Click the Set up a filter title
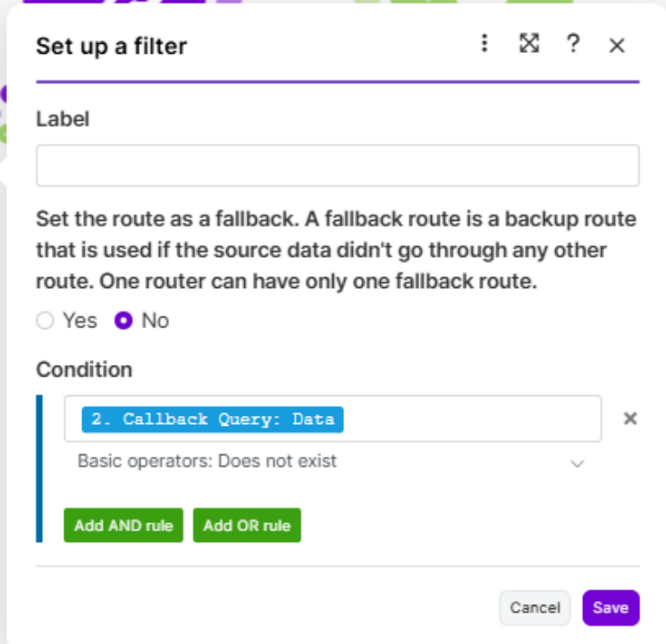 coord(112,47)
